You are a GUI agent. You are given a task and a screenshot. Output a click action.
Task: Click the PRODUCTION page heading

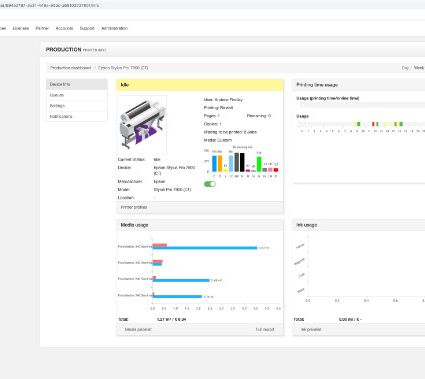[x=64, y=49]
